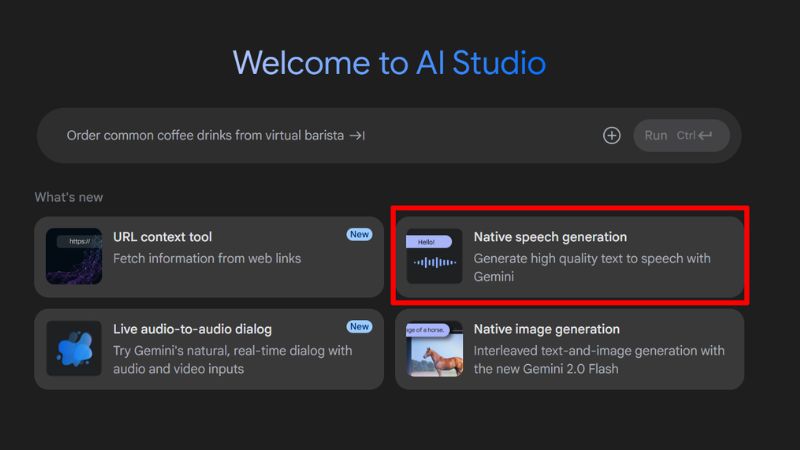
Task: Click the speech waveform Hello icon
Action: (x=434, y=256)
